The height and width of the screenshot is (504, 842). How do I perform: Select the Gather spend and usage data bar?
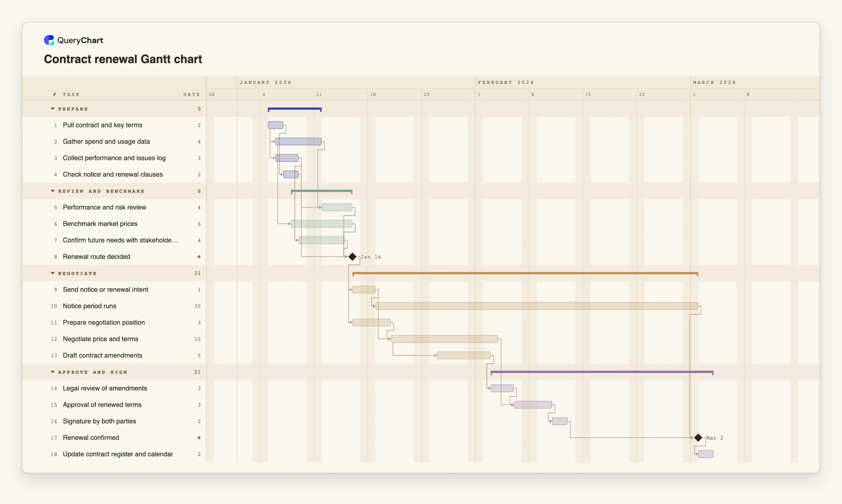click(298, 141)
